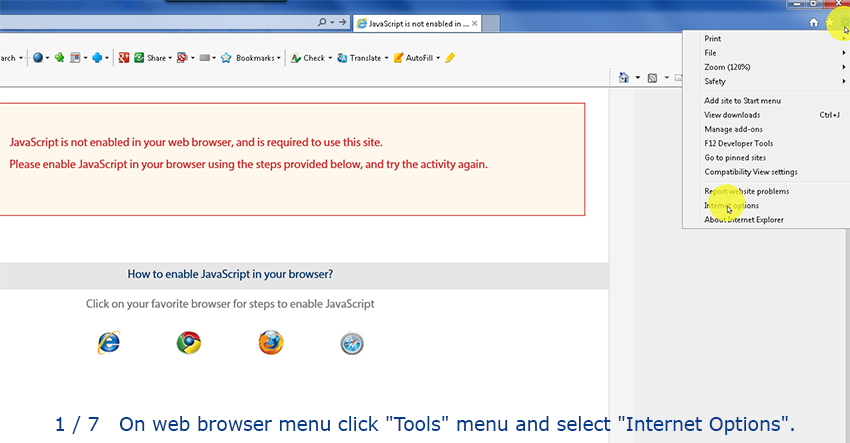Choose Manage add-ons in Tools menu

click(733, 129)
